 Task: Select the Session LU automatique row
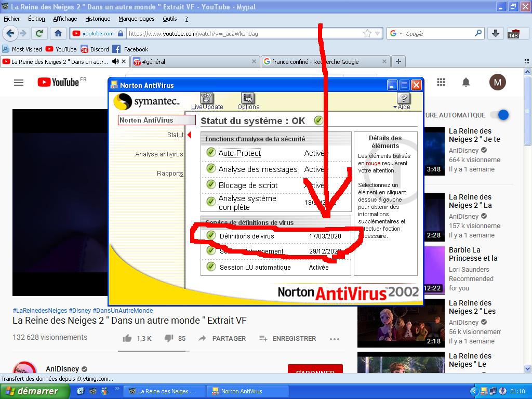coord(276,267)
